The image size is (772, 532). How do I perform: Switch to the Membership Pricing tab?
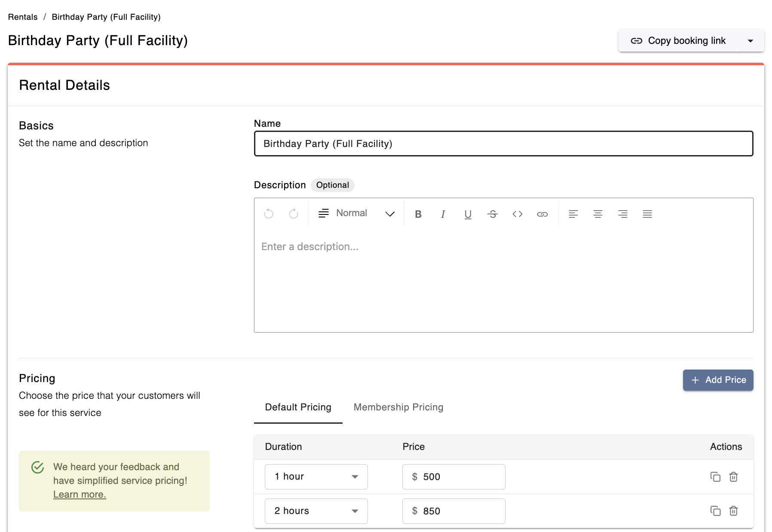pyautogui.click(x=398, y=407)
